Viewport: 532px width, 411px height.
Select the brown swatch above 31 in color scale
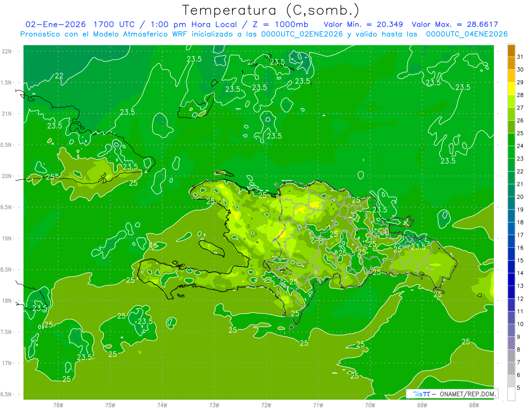tap(511, 51)
